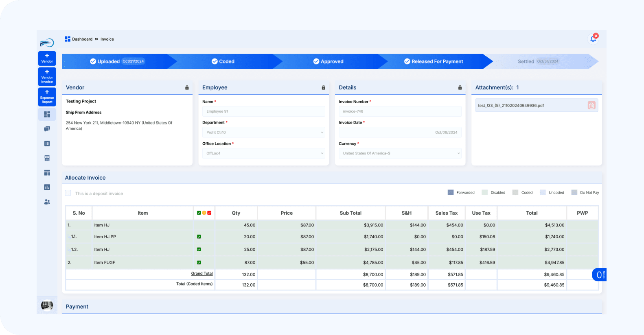644x335 pixels.
Task: Click the sub-row arrow icon beside 1.1.
Action: [69, 237]
